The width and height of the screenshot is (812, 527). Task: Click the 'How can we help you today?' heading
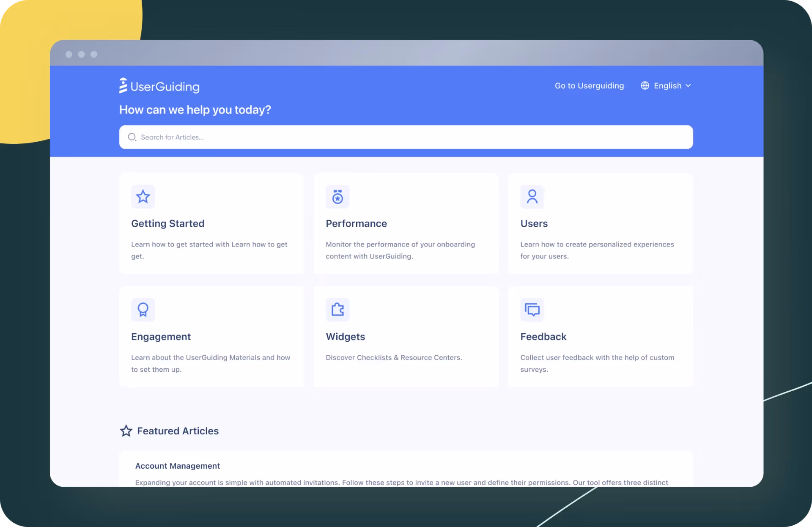(x=195, y=110)
